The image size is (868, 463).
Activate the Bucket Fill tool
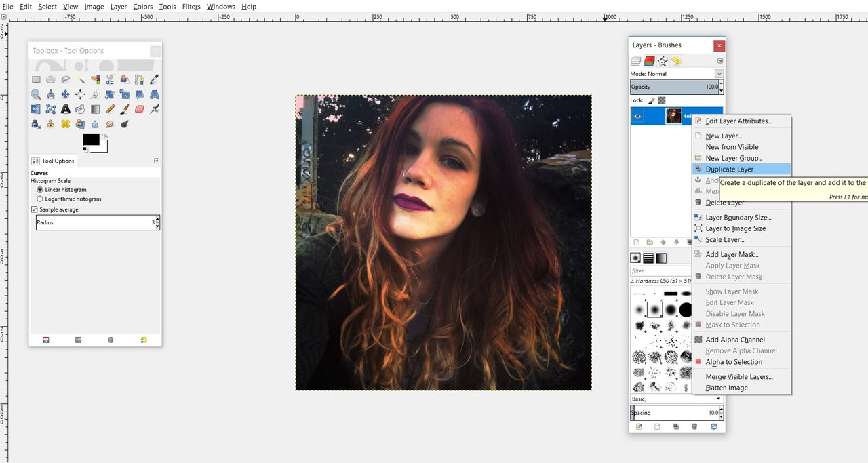click(x=80, y=108)
